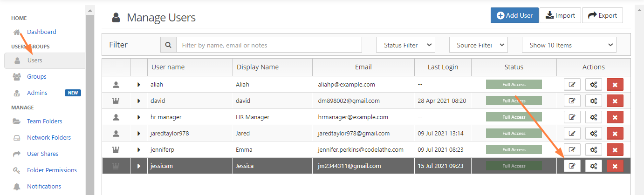
Task: Expand details arrow for jessicam row
Action: tap(139, 166)
